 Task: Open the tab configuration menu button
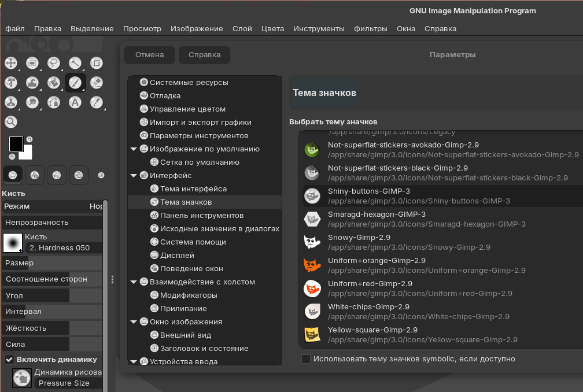(101, 175)
